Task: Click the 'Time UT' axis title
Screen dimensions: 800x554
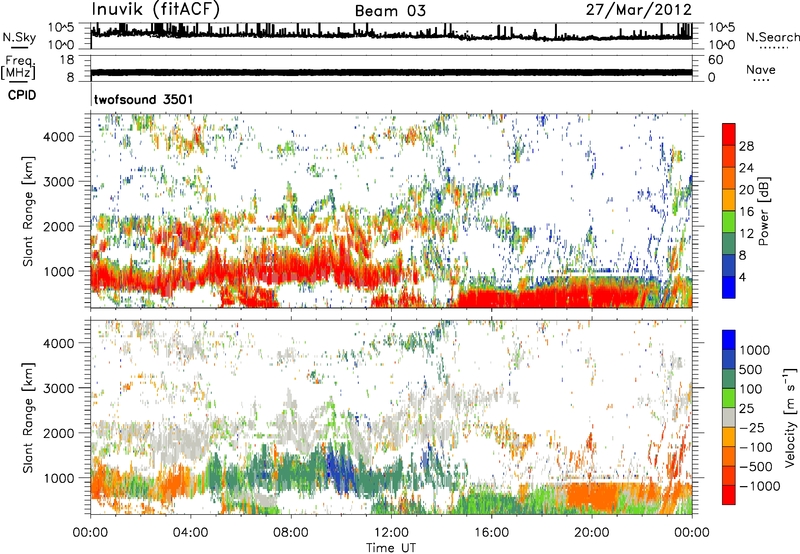Action: pos(391,548)
